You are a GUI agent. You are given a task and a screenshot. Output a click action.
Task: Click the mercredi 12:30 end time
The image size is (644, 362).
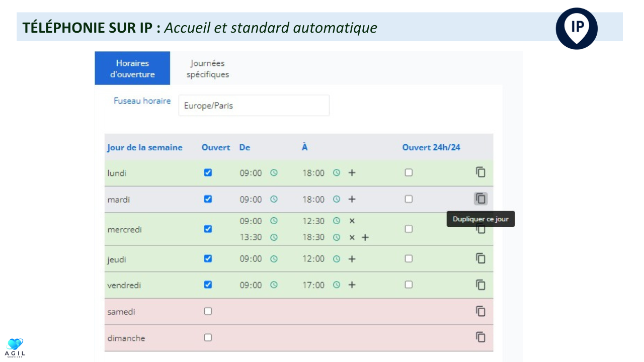pyautogui.click(x=313, y=221)
